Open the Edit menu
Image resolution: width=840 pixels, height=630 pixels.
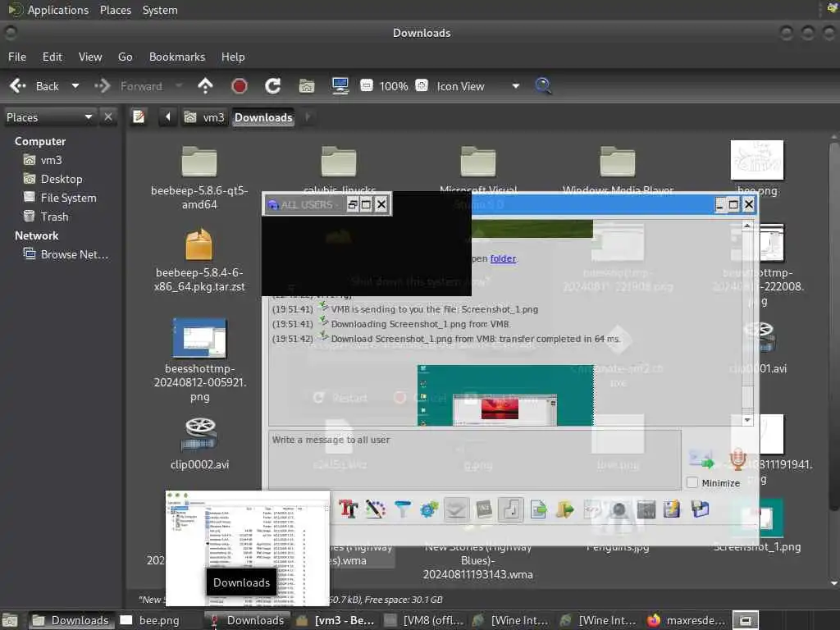(x=52, y=57)
